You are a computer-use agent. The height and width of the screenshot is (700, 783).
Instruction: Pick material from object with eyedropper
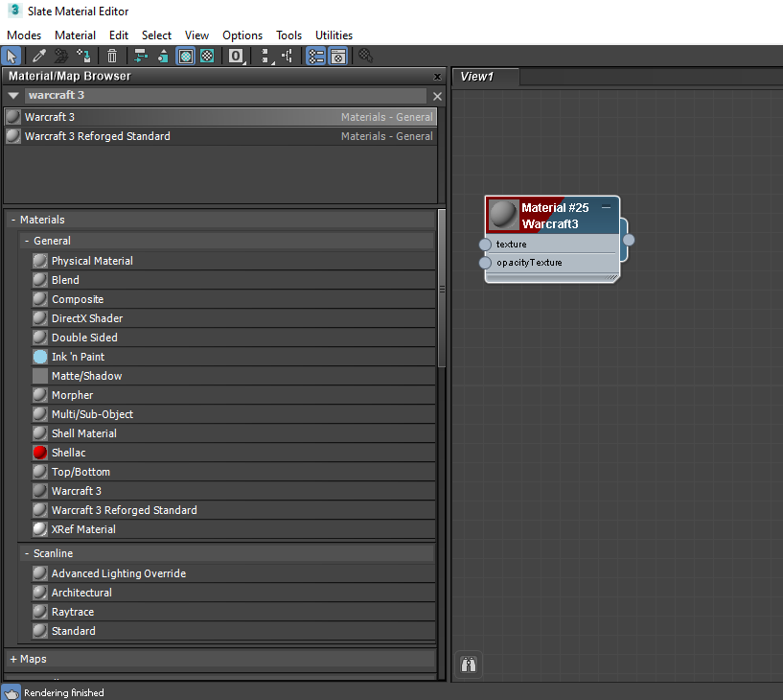[x=39, y=56]
